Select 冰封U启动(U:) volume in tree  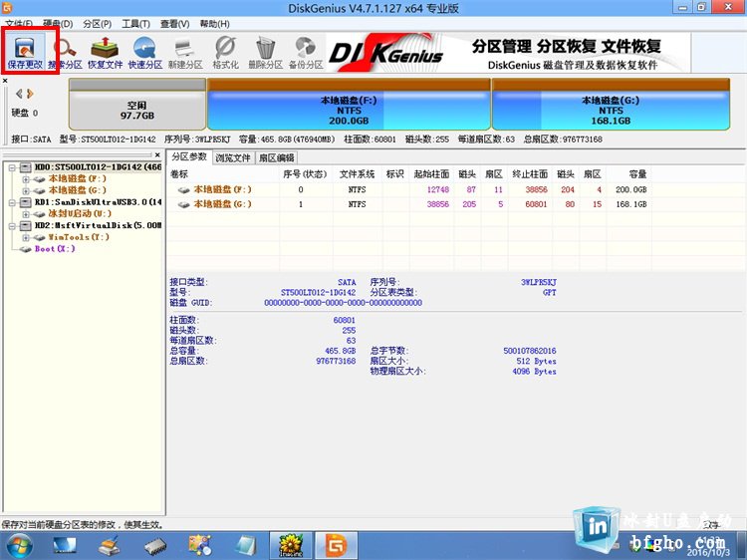pos(80,213)
